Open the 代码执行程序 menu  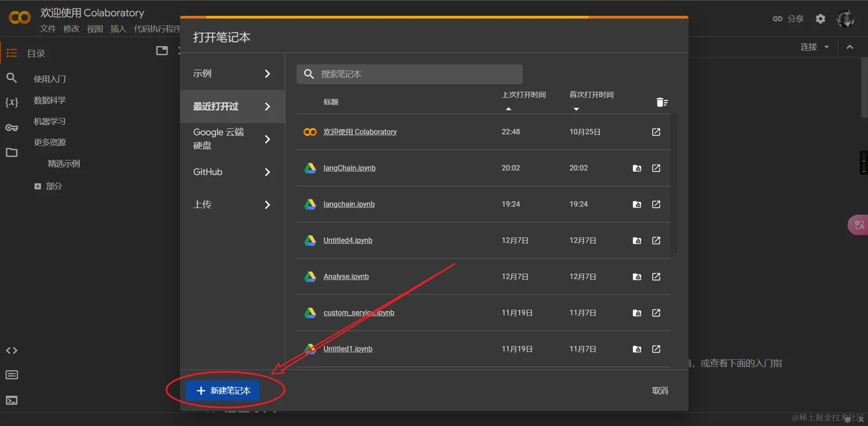(157, 29)
